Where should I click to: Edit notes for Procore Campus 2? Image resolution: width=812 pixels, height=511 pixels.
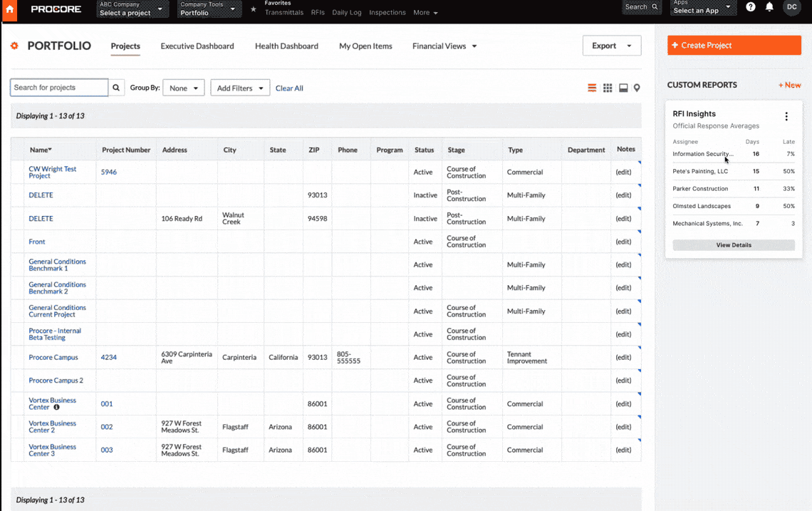tap(623, 381)
